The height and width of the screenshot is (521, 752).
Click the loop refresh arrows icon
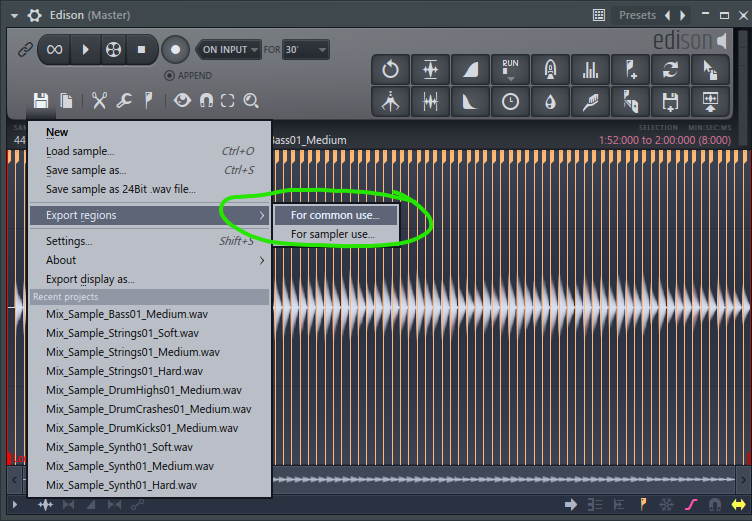670,70
